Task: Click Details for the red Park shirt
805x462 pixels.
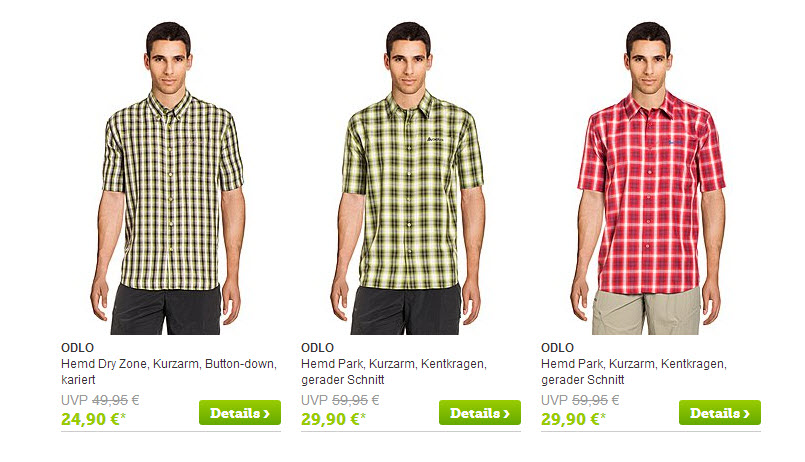Action: point(720,413)
